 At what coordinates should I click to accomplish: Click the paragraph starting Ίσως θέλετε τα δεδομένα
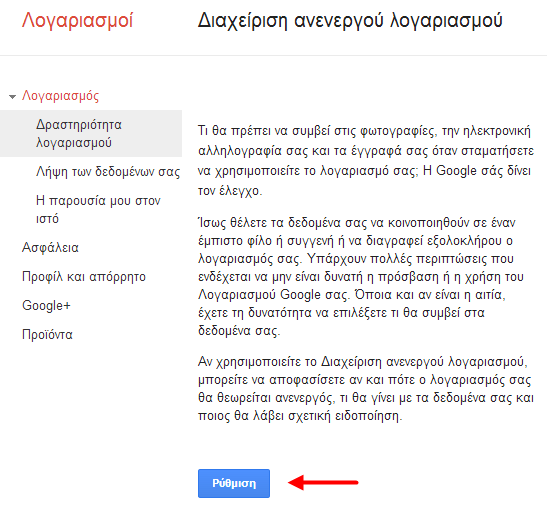[x=361, y=276]
